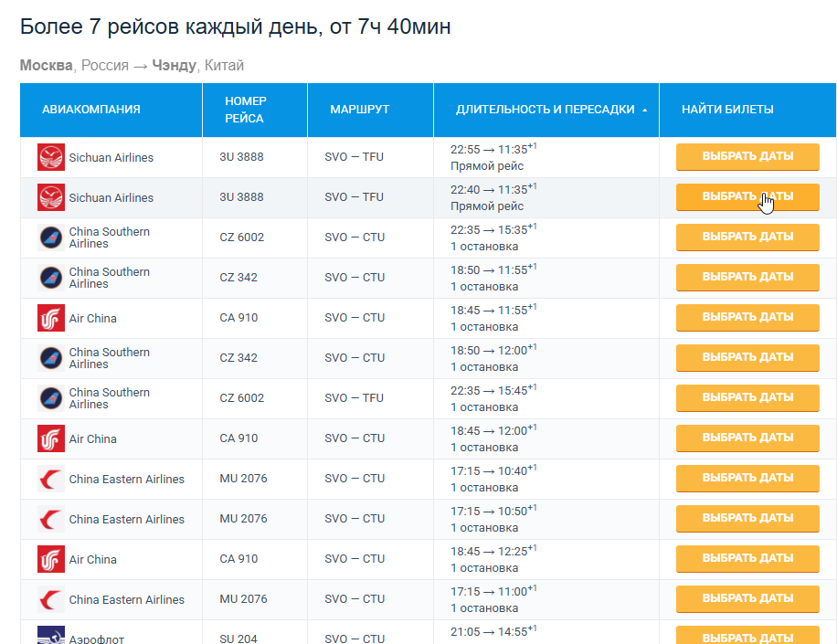Click China Eastern logo in 10:40 arrival row
This screenshot has width=837, height=644.
click(x=51, y=479)
